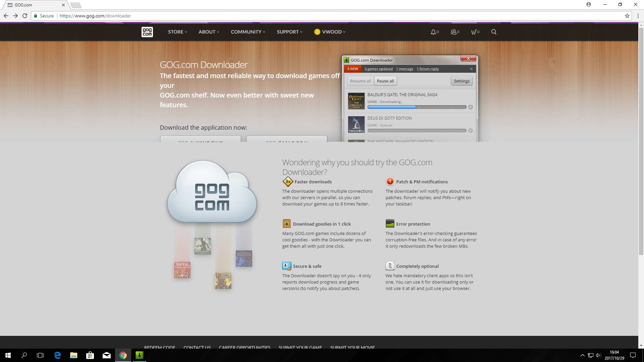Click Resume all in the downloader preview
644x362 pixels.
click(361, 81)
